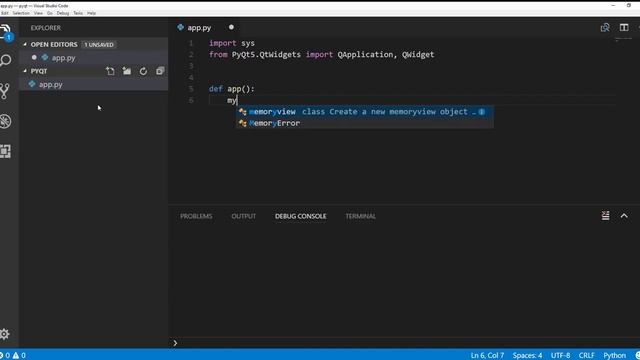This screenshot has width=640, height=360.
Task: Click the EXPLORER sidebar title
Action: pos(46,28)
